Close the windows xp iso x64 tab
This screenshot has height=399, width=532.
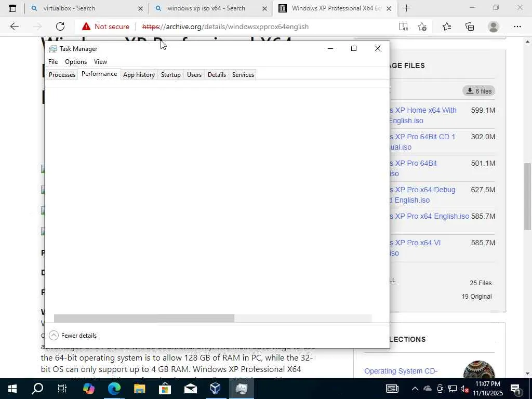click(x=264, y=8)
